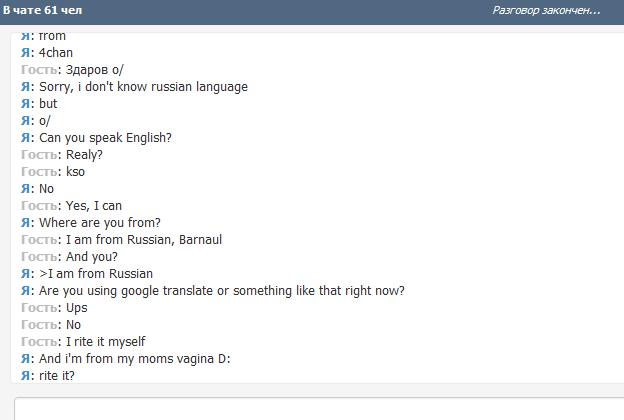Image resolution: width=624 pixels, height=420 pixels.
Task: Click the google translate question message
Action: pyautogui.click(x=221, y=290)
